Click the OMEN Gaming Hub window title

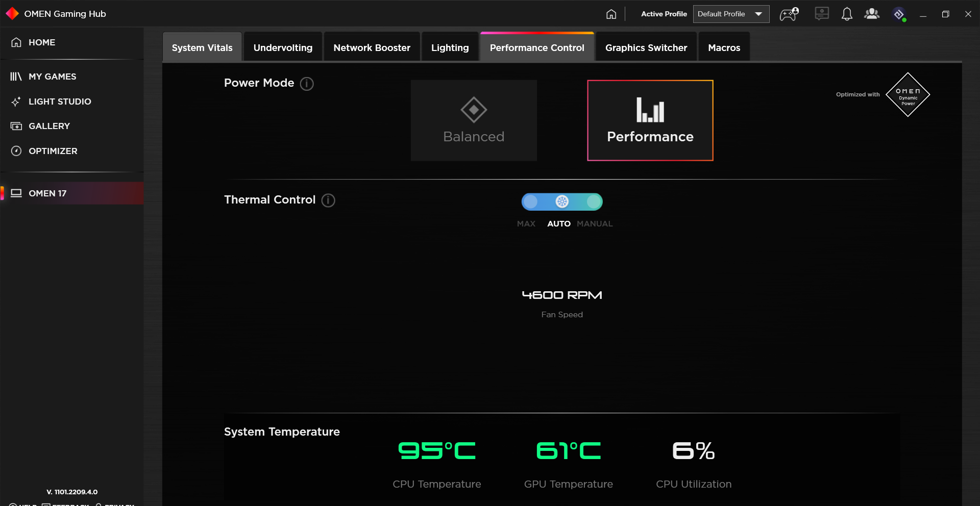click(65, 14)
